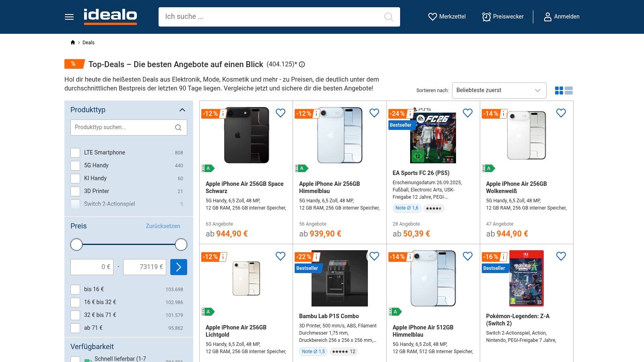Click the search magnifier icon
The height and width of the screenshot is (362, 644).
pos(388,17)
